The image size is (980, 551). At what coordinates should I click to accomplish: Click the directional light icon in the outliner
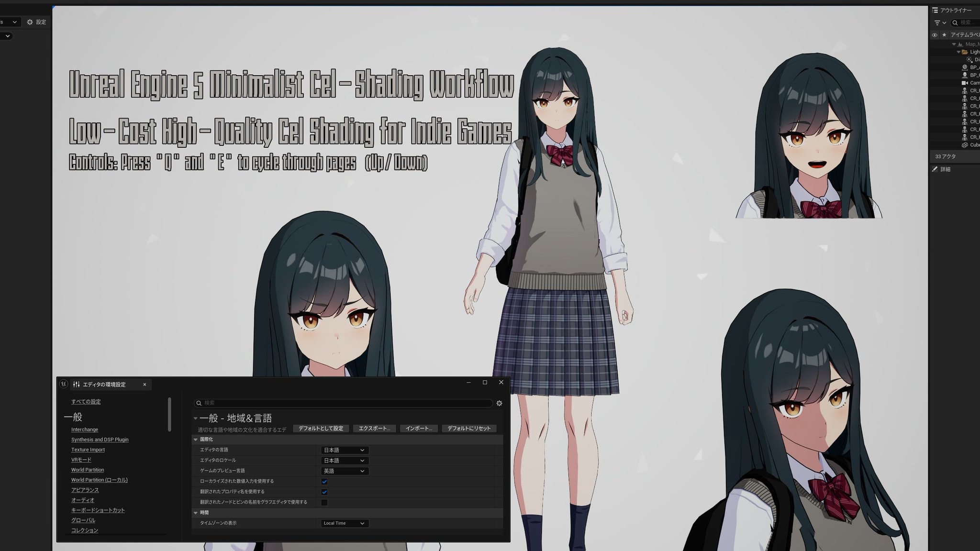(x=969, y=60)
